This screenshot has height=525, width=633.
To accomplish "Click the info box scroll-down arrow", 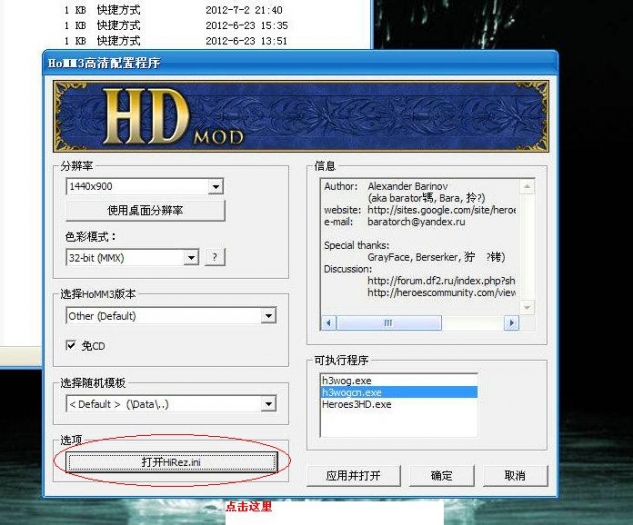I will click(x=527, y=307).
